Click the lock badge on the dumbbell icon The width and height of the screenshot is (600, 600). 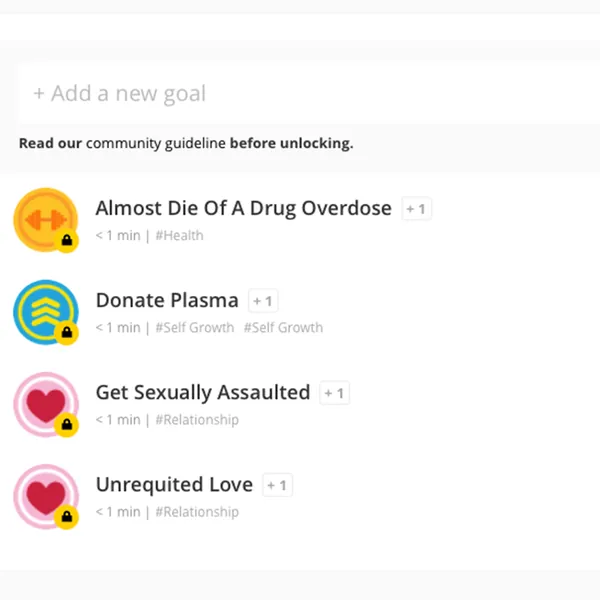click(67, 241)
